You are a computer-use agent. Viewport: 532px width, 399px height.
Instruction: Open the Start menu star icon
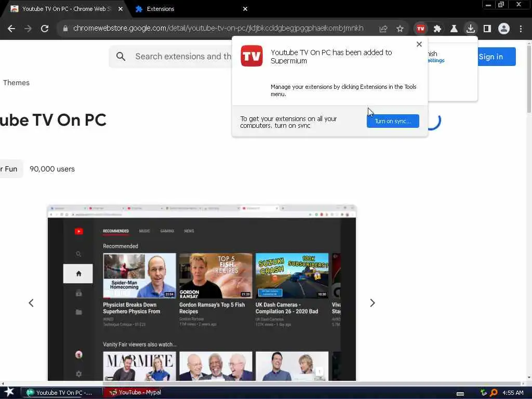(9, 392)
